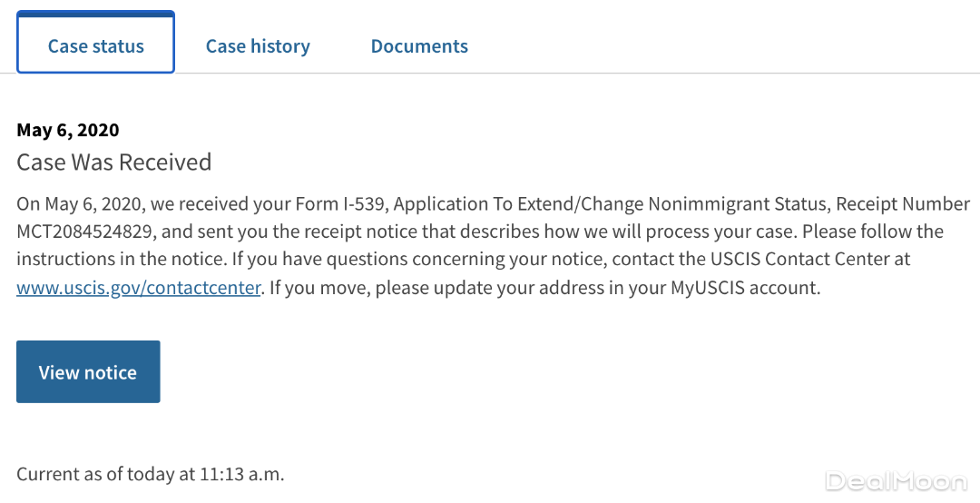Image resolution: width=980 pixels, height=503 pixels.
Task: Click the "Case Was Received" heading
Action: (x=114, y=163)
